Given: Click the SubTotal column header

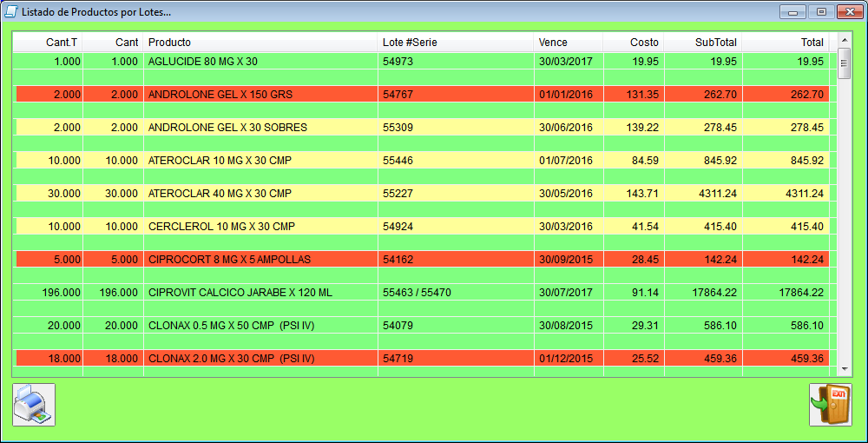Looking at the screenshot, I should pos(703,42).
